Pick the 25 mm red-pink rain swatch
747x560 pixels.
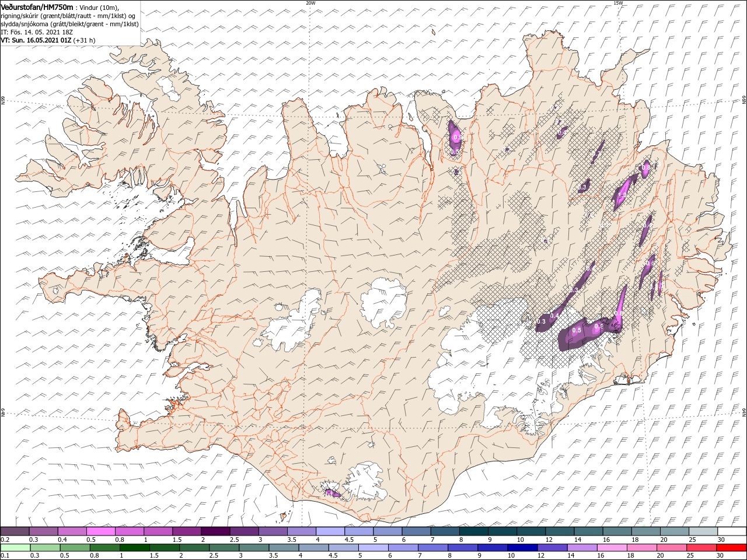[701, 548]
